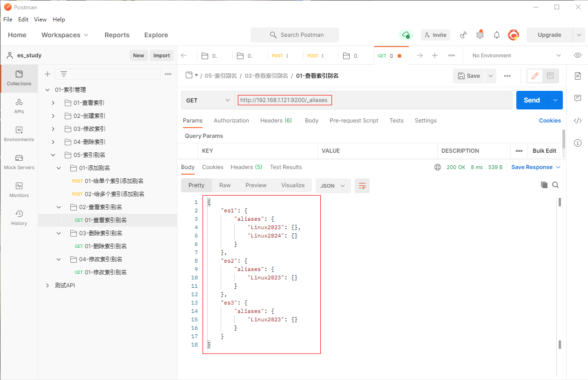Open the code snippet panel icon
Screen dimensions: 588x380
[x=578, y=121]
